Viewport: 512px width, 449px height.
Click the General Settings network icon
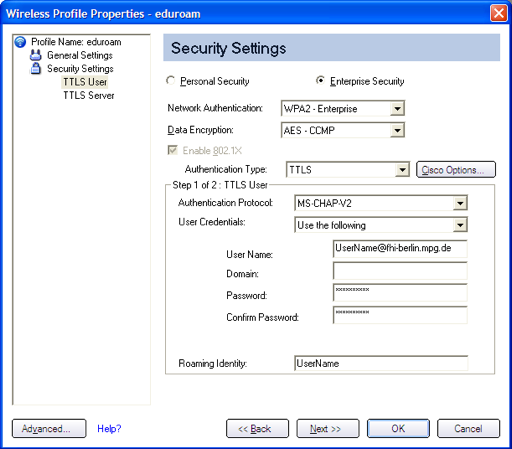point(36,55)
